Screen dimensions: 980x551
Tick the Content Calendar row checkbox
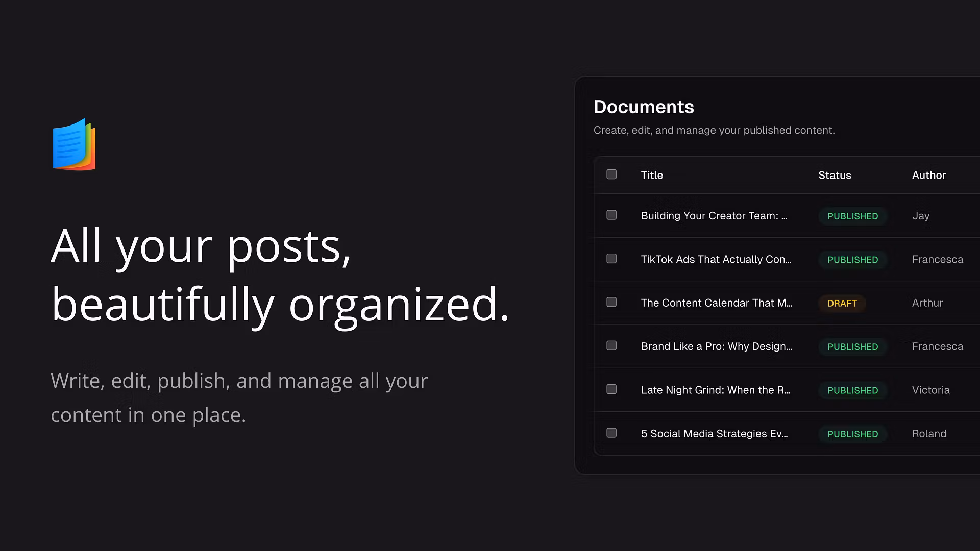[x=611, y=303]
